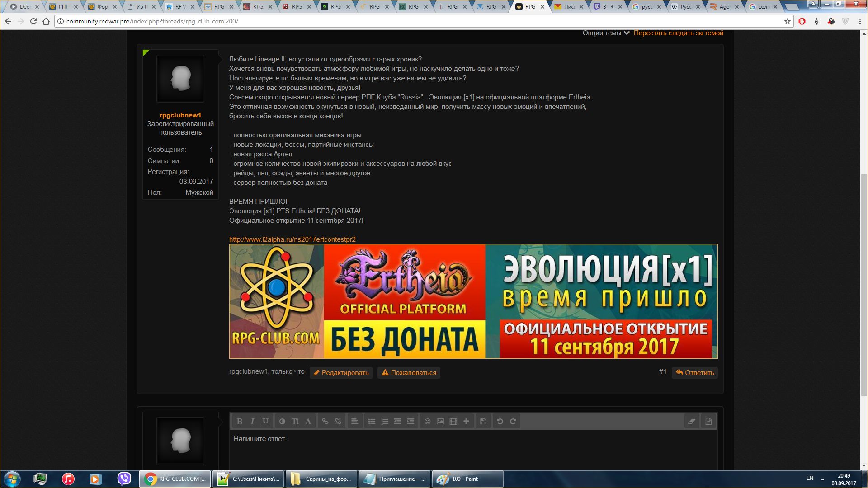Click the insert link icon
Viewport: 868px width, 488px height.
click(325, 421)
